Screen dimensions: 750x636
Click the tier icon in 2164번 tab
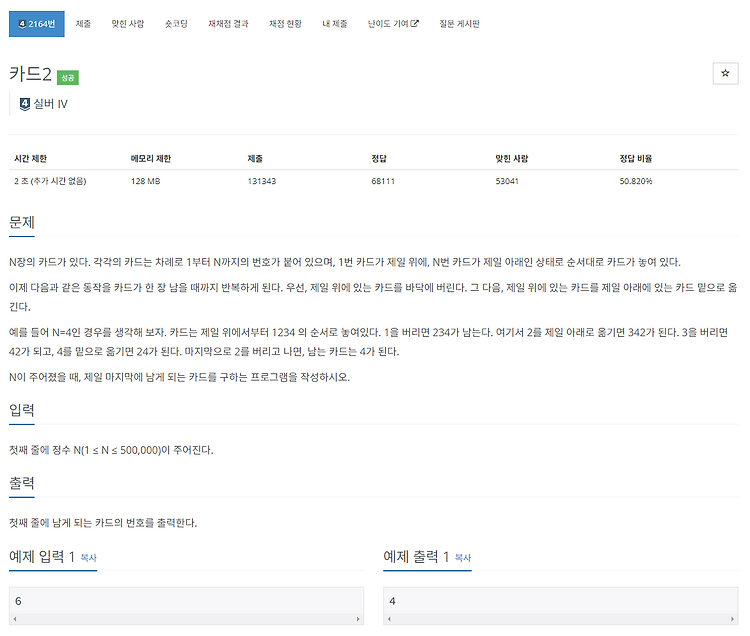[22, 24]
